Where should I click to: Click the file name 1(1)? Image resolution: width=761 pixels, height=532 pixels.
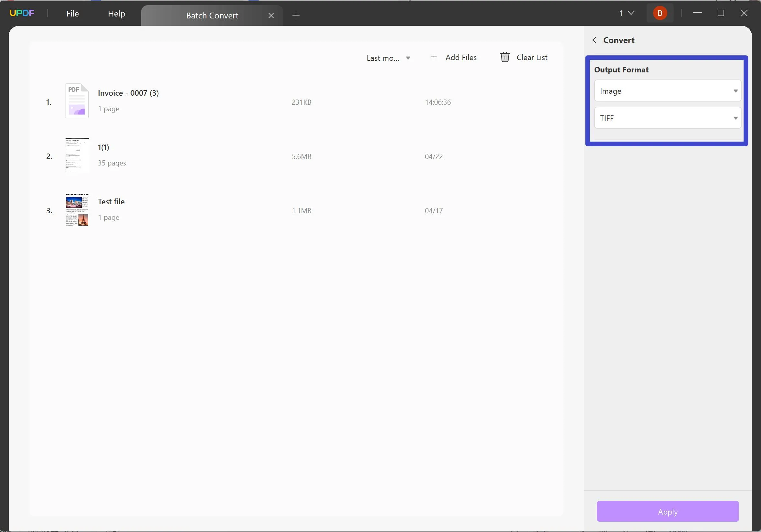[103, 147]
